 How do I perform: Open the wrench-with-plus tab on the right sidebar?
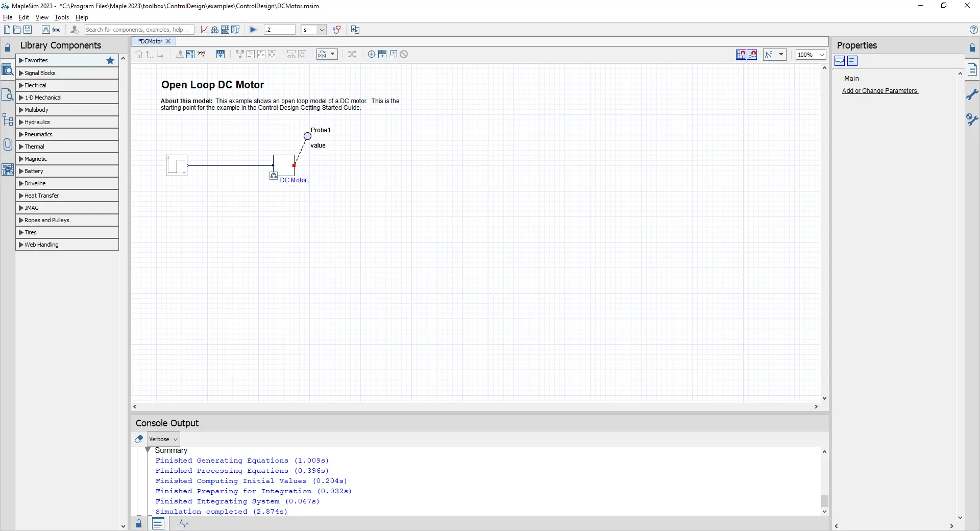coord(972,119)
